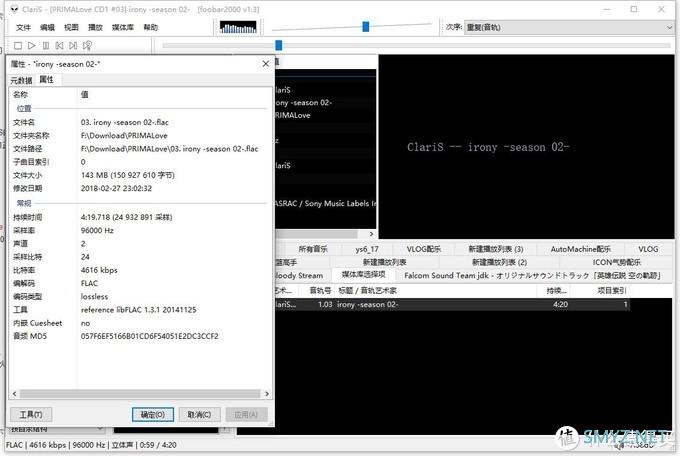Open the ICON气势配乐 playlist tab
This screenshot has height=456, width=680.
pos(616,262)
